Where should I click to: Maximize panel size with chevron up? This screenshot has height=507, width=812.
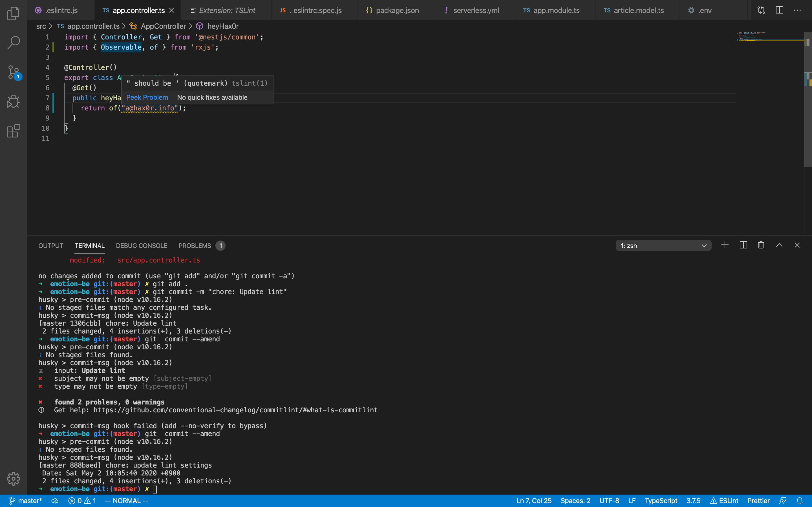coord(779,245)
